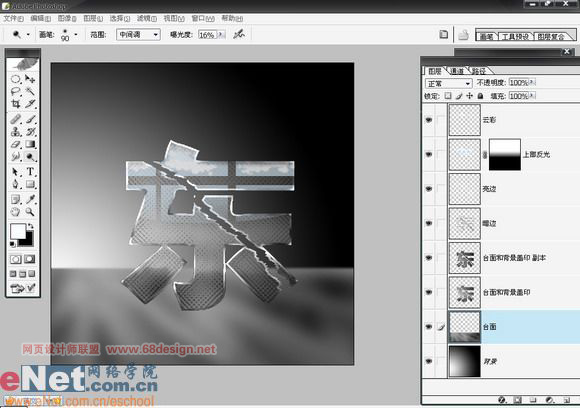580x408 pixels.
Task: Open the 滤镜 filter menu
Action: 146,18
